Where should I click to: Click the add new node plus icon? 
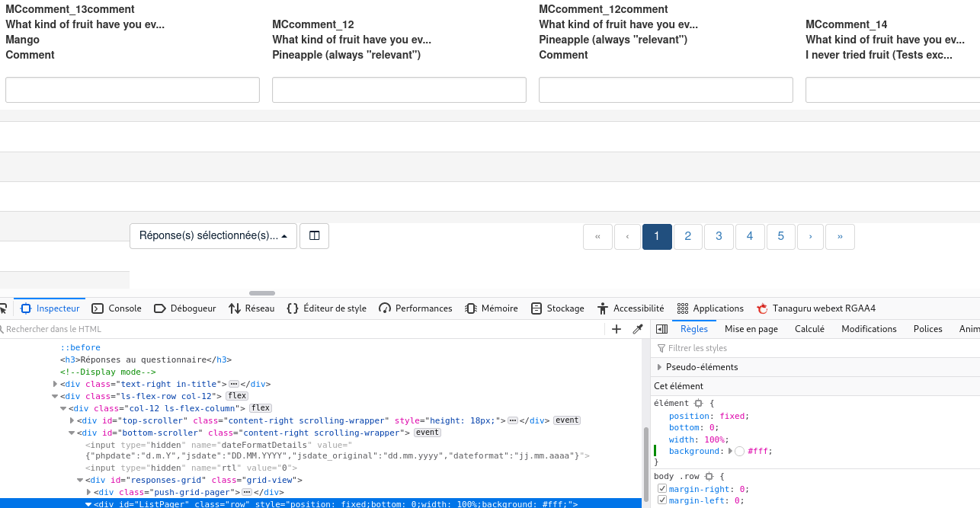617,329
